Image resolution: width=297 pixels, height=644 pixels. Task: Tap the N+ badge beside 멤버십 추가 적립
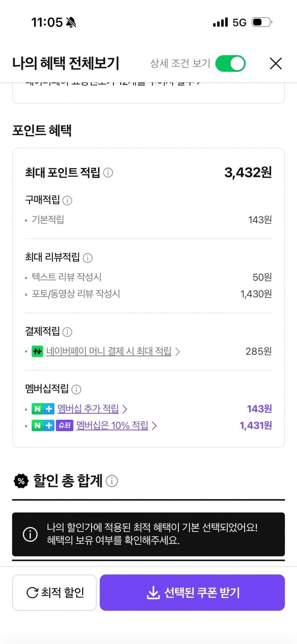(x=43, y=409)
